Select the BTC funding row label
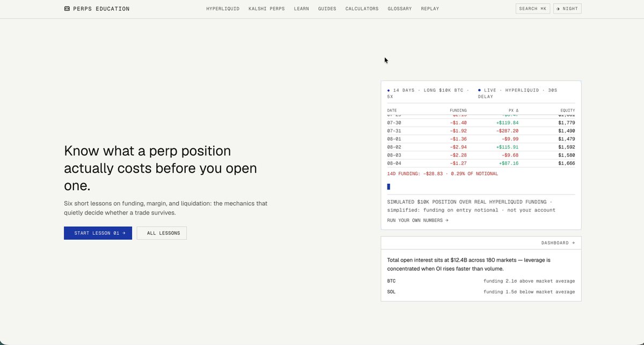The width and height of the screenshot is (644, 345). click(x=391, y=281)
